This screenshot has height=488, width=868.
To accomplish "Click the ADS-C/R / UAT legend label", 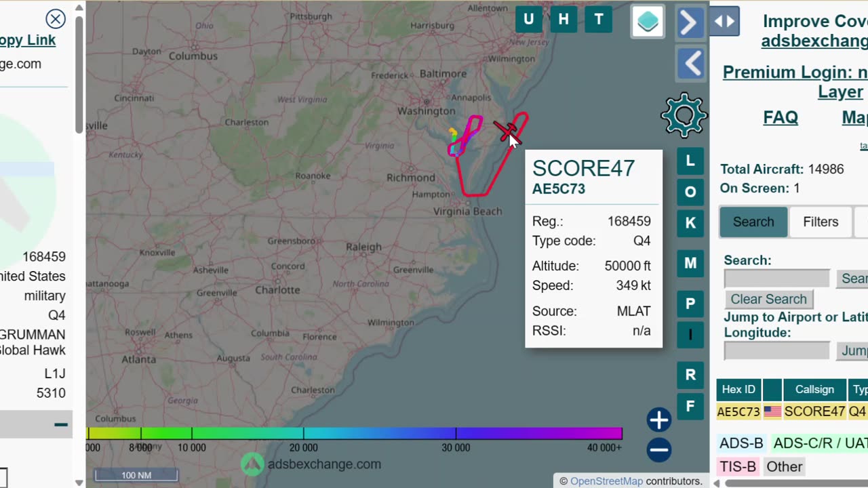I will [819, 443].
